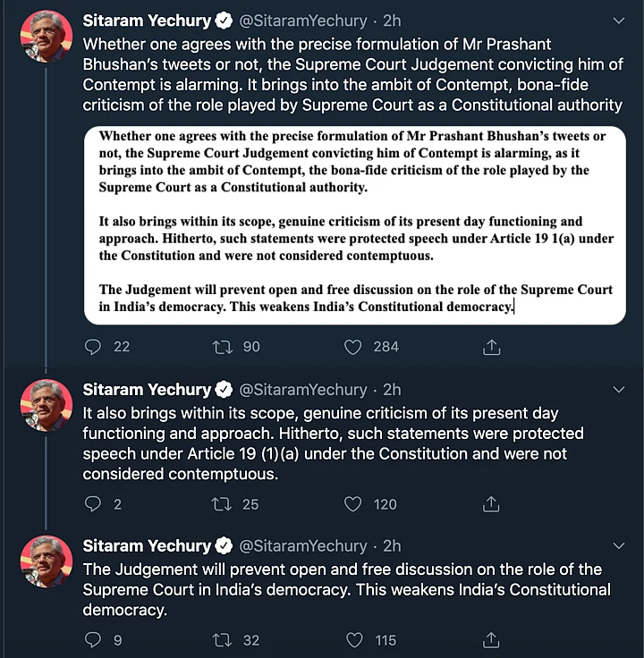The width and height of the screenshot is (644, 658).
Task: Retweet the tweet with 25 retweets
Action: (x=222, y=504)
